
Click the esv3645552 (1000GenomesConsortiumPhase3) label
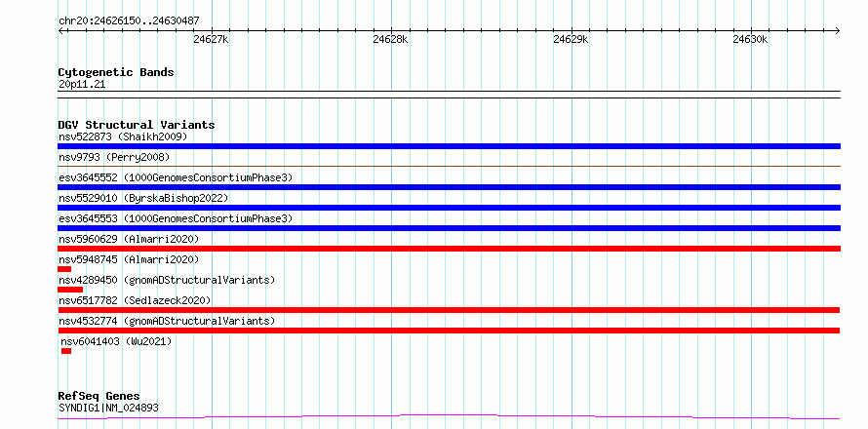point(176,177)
